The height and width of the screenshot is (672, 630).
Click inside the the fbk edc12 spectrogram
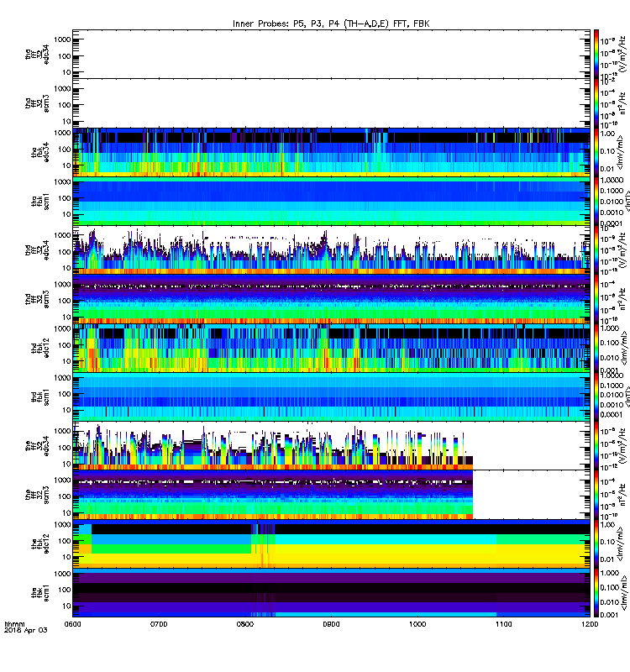[331, 543]
